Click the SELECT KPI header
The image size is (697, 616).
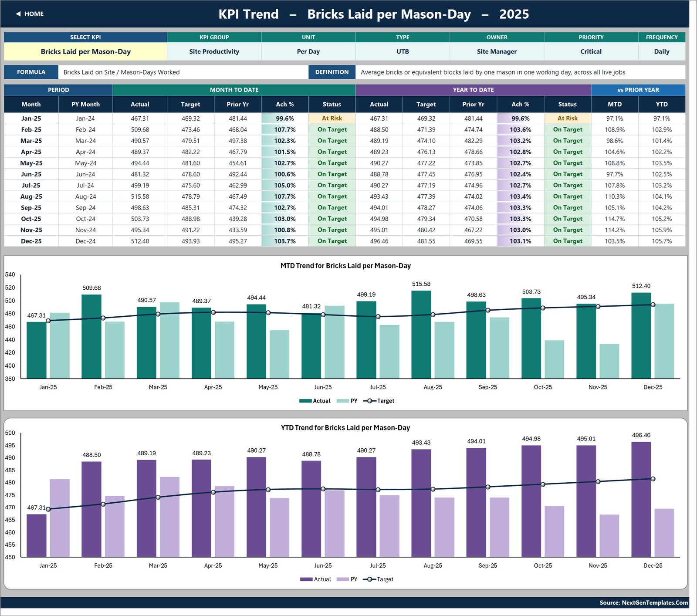tap(85, 37)
